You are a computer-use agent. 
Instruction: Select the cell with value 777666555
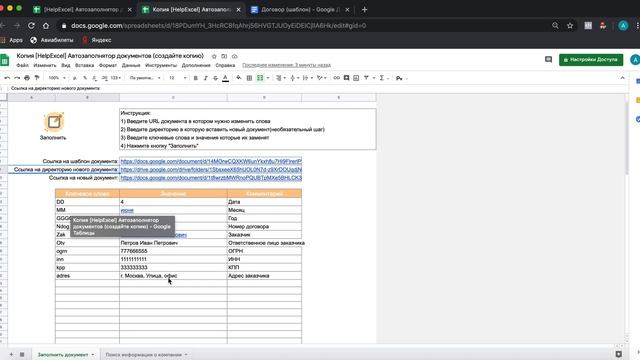[173, 251]
